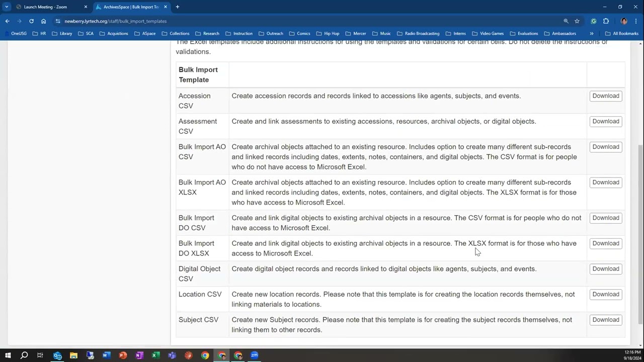The height and width of the screenshot is (362, 644).
Task: Select the Location CSV row name
Action: pos(200,294)
